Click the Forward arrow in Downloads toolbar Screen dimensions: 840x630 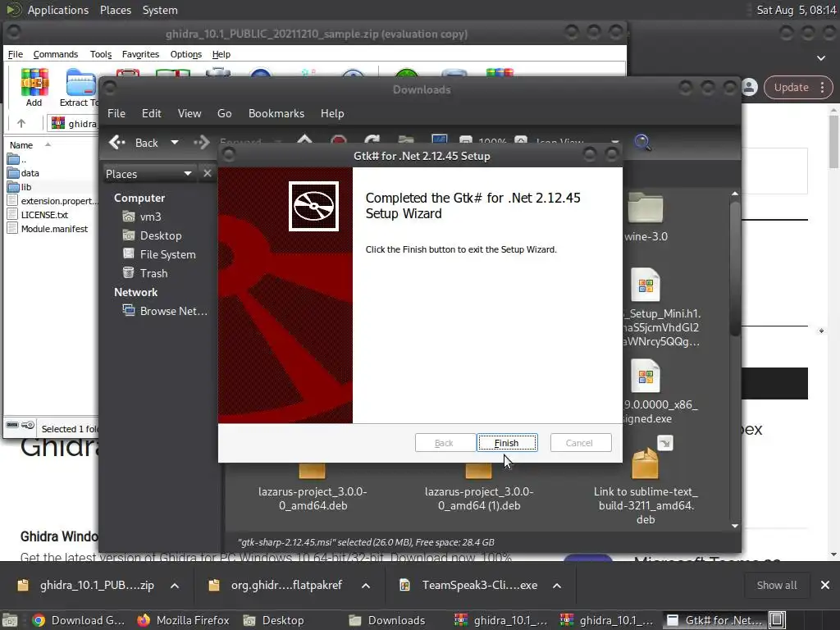(202, 143)
